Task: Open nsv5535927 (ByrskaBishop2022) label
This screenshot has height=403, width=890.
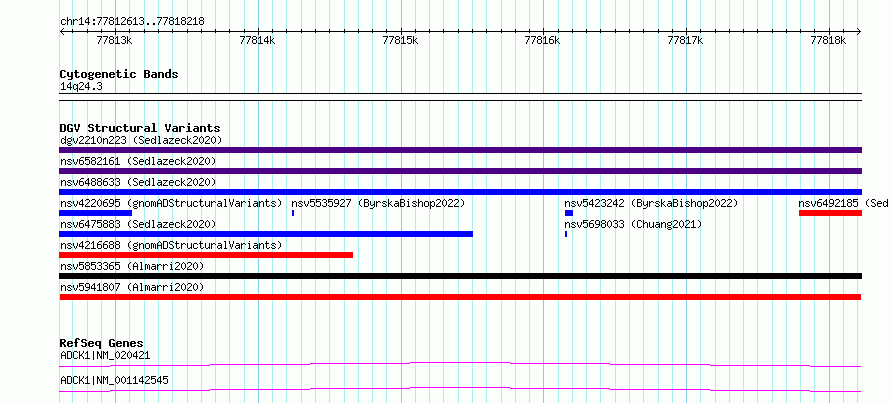Action: point(378,203)
